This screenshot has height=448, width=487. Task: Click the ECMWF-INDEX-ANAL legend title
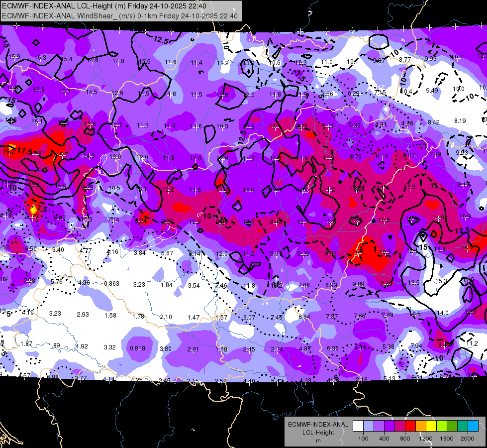pyautogui.click(x=318, y=425)
